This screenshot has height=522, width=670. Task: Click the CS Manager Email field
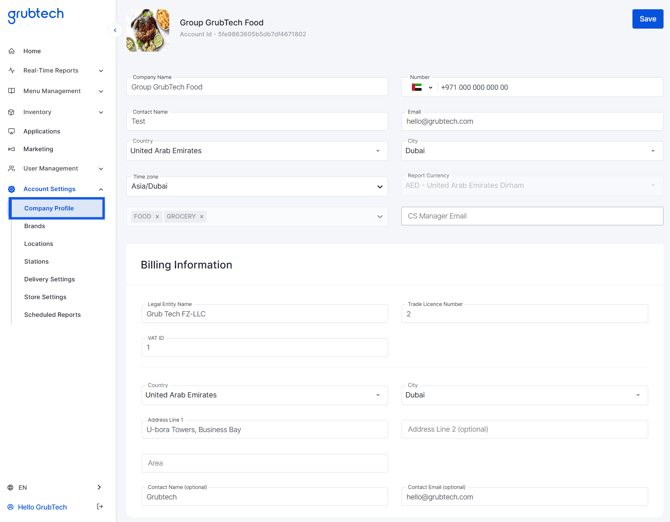click(532, 216)
